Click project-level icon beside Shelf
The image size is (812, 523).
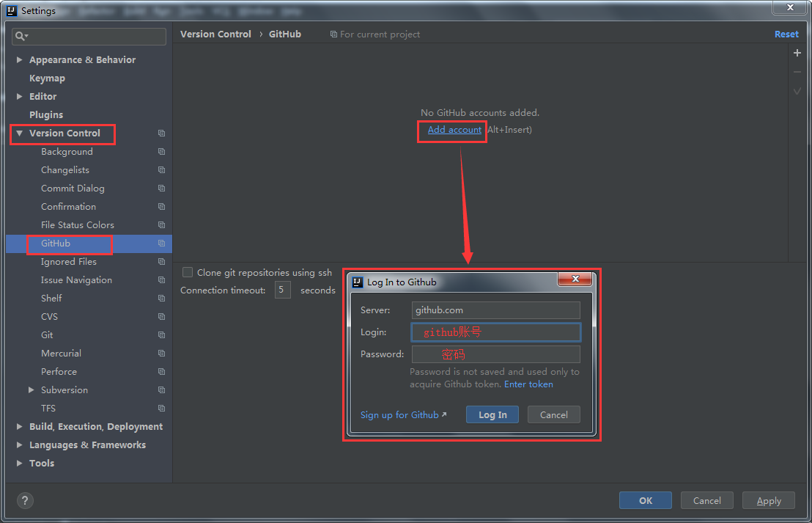[x=161, y=298]
